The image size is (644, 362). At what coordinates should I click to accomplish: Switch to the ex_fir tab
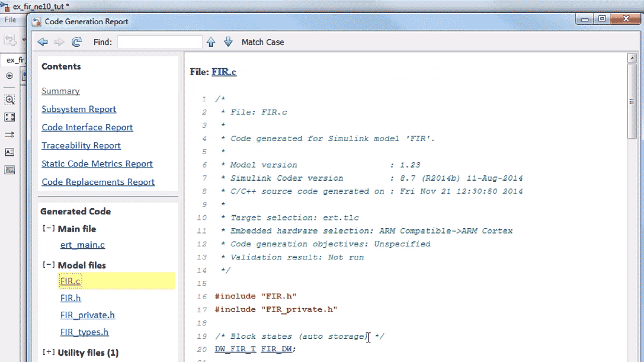[x=17, y=60]
